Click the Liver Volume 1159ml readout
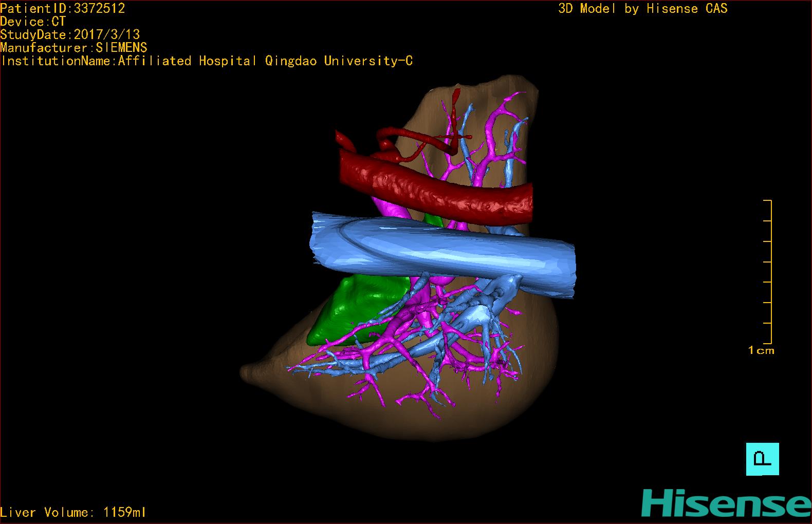 click(x=73, y=512)
